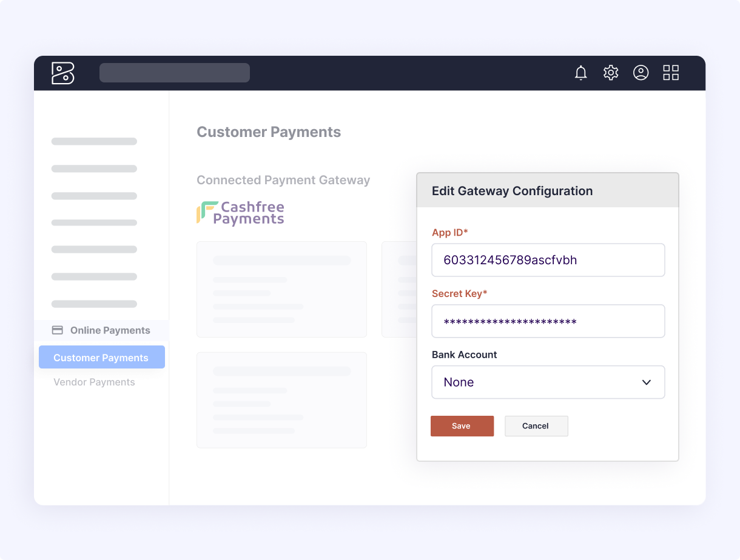The image size is (740, 560).
Task: Cancel editing the gateway configuration
Action: [536, 426]
